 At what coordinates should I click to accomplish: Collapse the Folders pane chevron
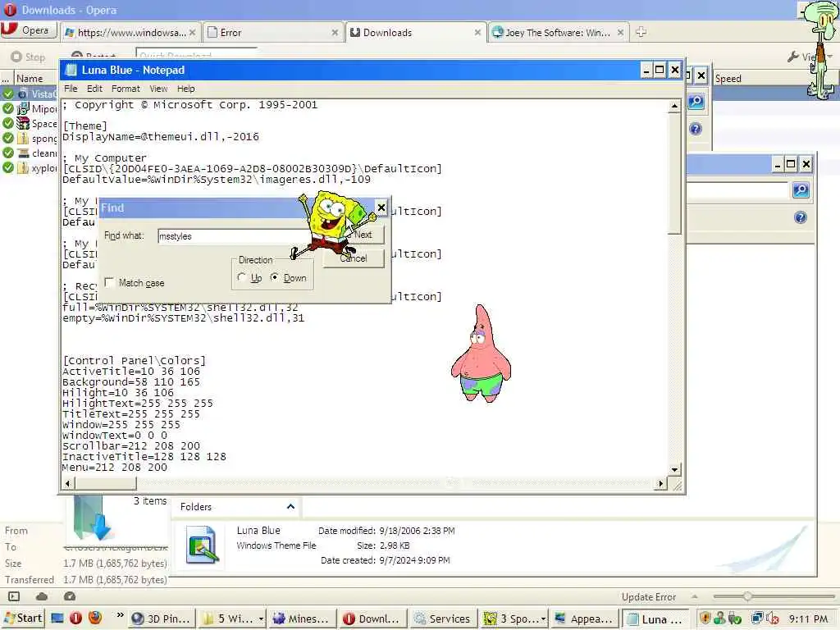(290, 506)
